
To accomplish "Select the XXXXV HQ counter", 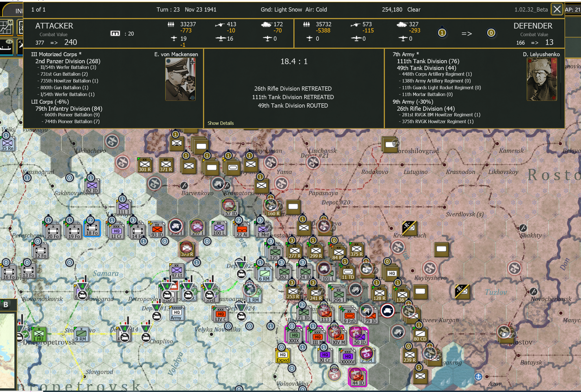I will point(348,357).
